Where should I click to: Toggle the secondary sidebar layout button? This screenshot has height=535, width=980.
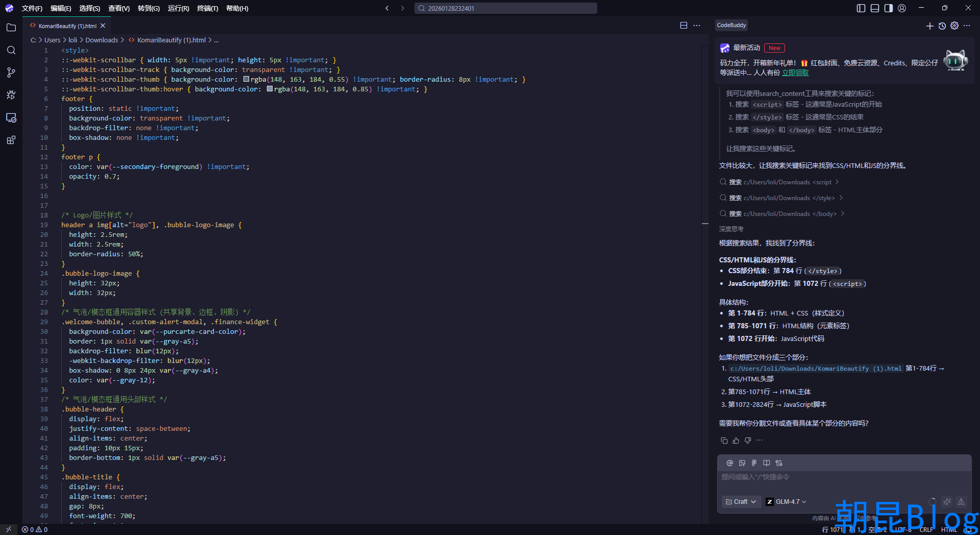[x=889, y=8]
